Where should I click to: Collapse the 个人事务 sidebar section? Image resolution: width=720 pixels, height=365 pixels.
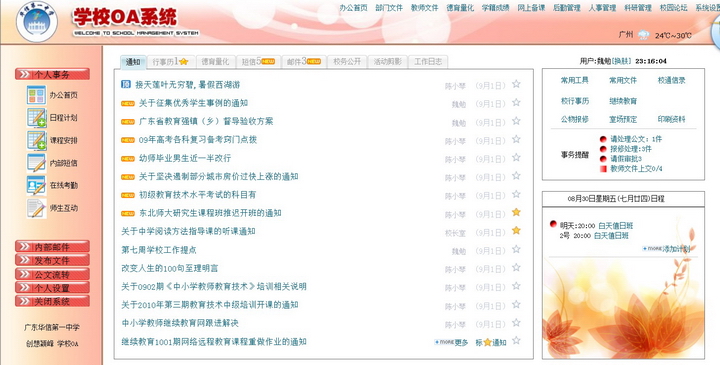(x=52, y=74)
